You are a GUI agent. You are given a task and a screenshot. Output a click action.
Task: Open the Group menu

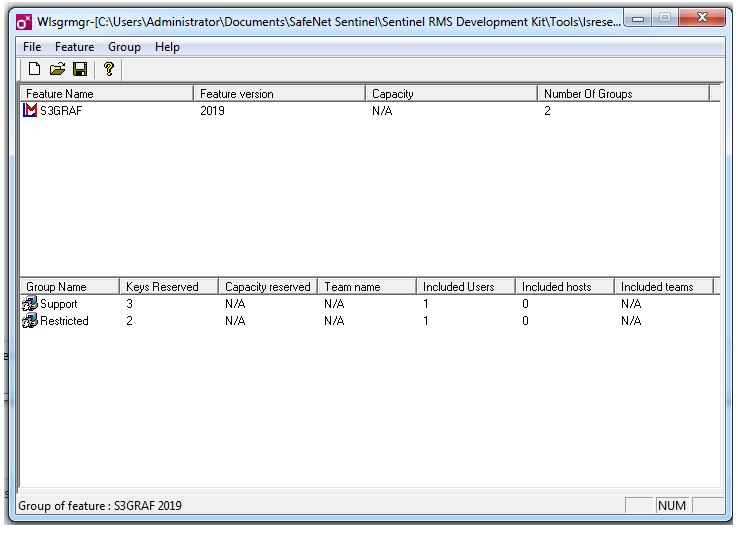coord(124,47)
